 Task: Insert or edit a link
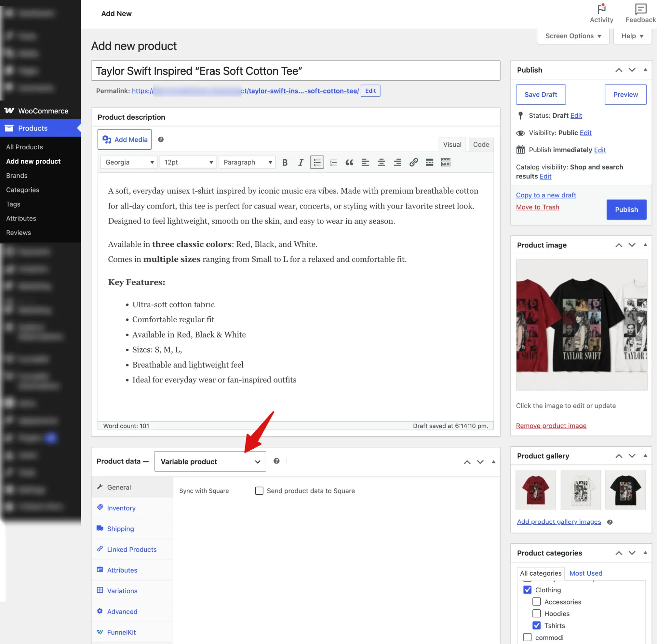(x=413, y=162)
